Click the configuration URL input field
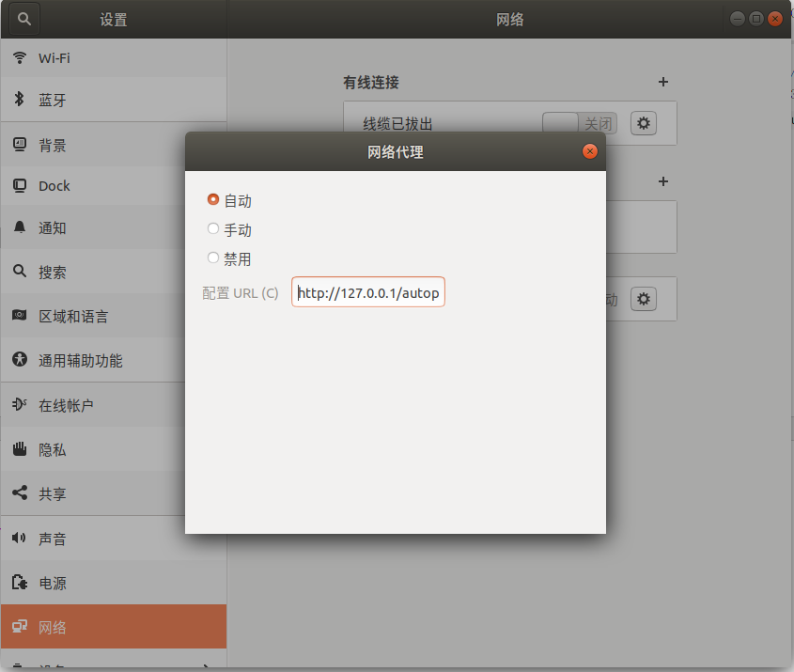 point(367,293)
